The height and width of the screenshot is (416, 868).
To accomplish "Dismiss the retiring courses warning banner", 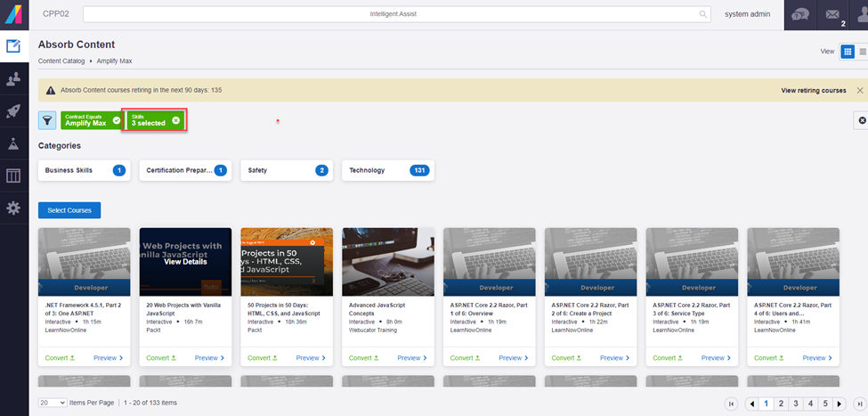I will pyautogui.click(x=860, y=90).
